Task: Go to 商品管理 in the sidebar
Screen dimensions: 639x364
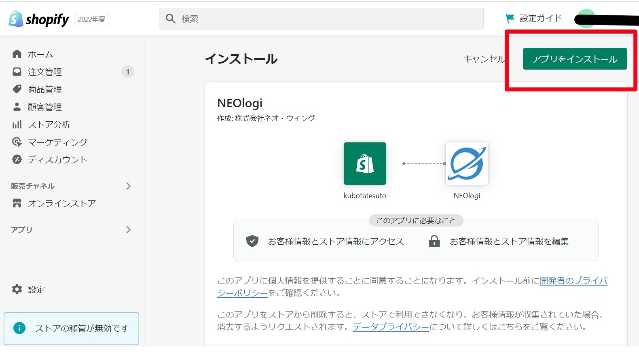Action: click(x=45, y=89)
